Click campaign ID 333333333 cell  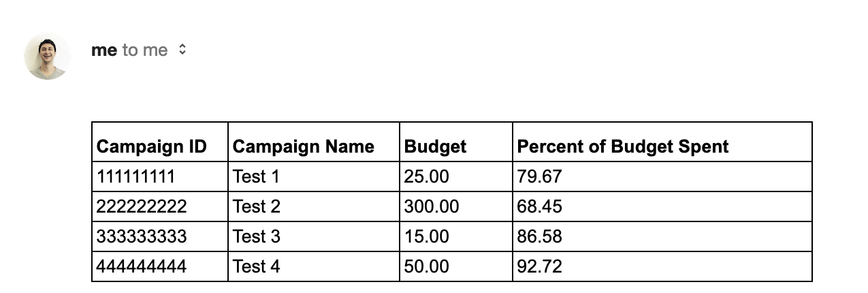pyautogui.click(x=141, y=236)
